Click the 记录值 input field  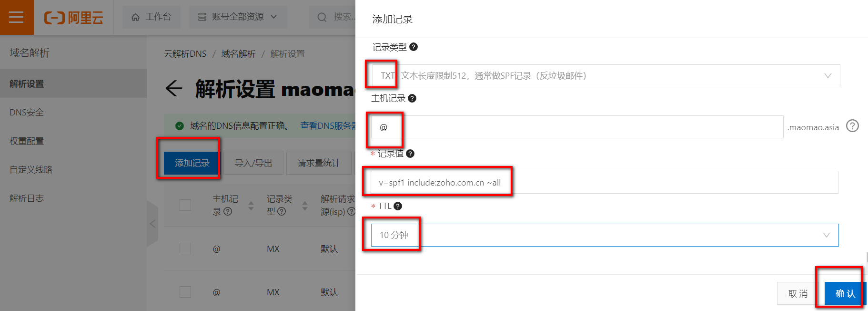605,182
